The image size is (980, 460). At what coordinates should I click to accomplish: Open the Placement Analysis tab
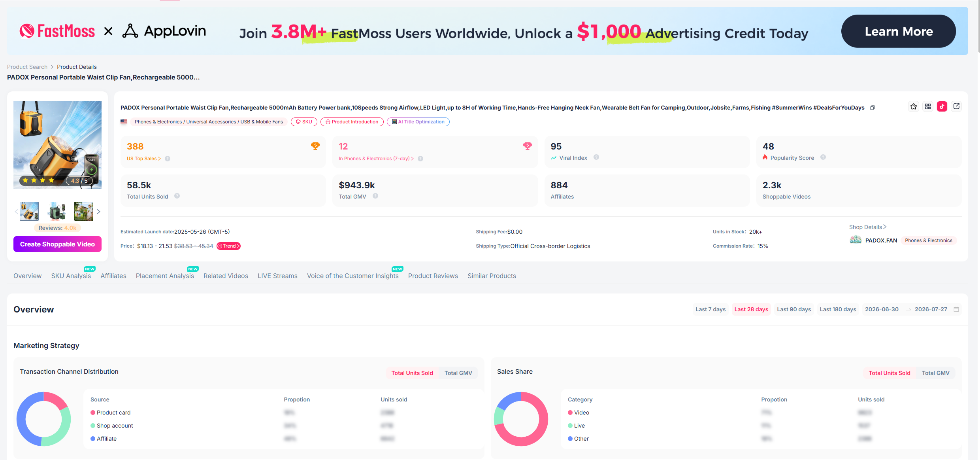[165, 276]
